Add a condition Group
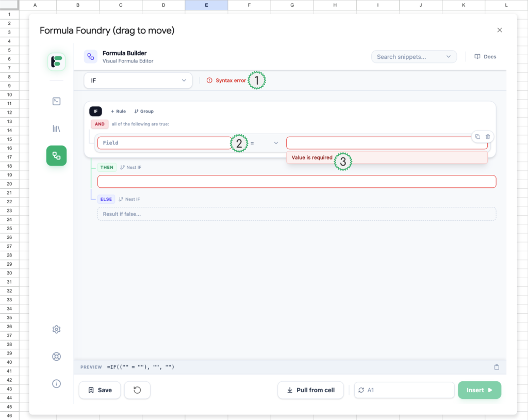528x420 pixels. (144, 111)
